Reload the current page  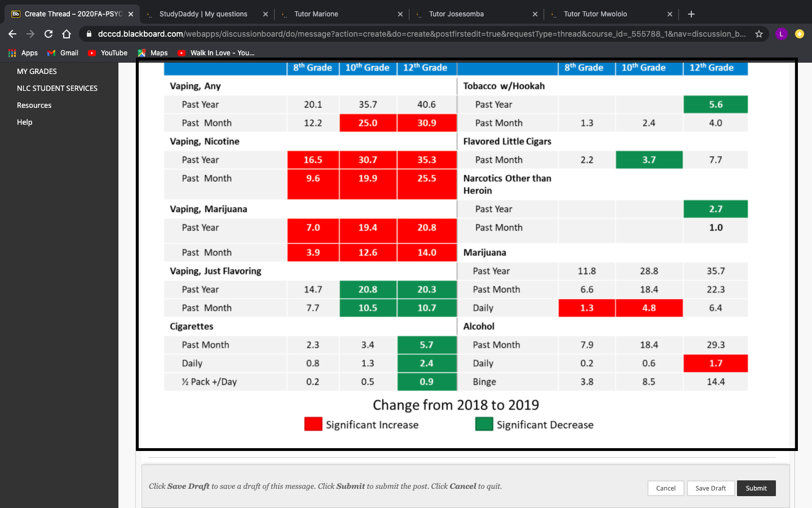(48, 34)
